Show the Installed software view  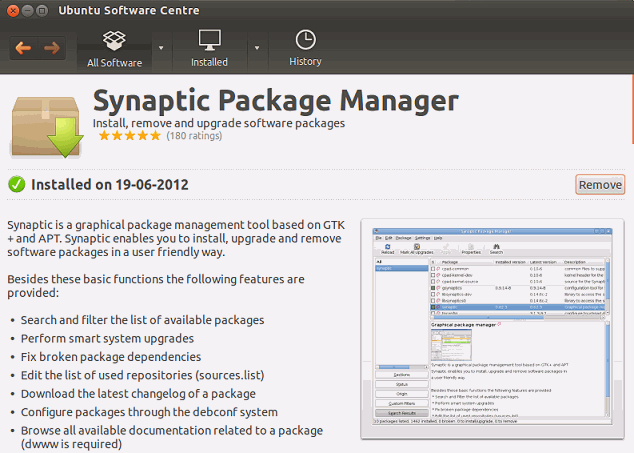209,48
